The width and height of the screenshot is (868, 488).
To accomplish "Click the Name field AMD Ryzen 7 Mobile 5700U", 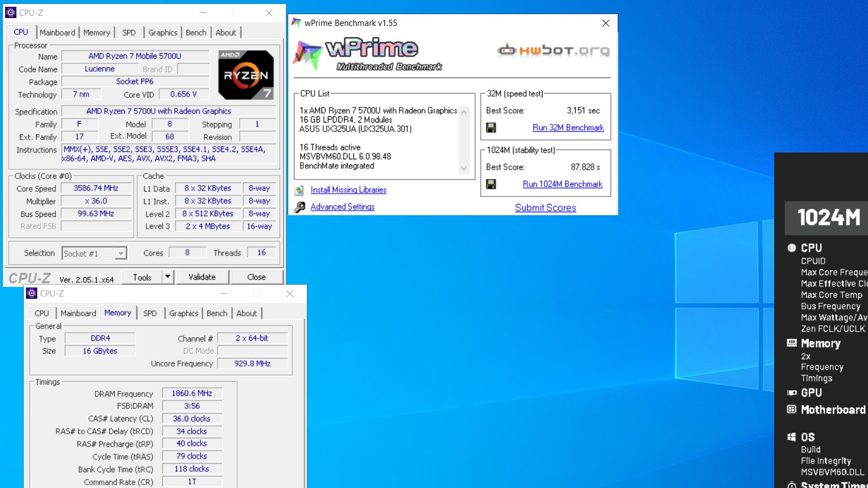I will pyautogui.click(x=135, y=56).
